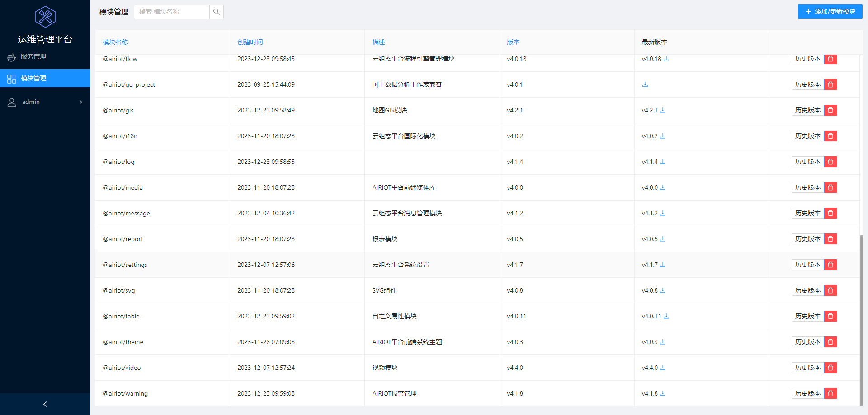
Task: Delete the @airiot/media module
Action: coord(830,187)
